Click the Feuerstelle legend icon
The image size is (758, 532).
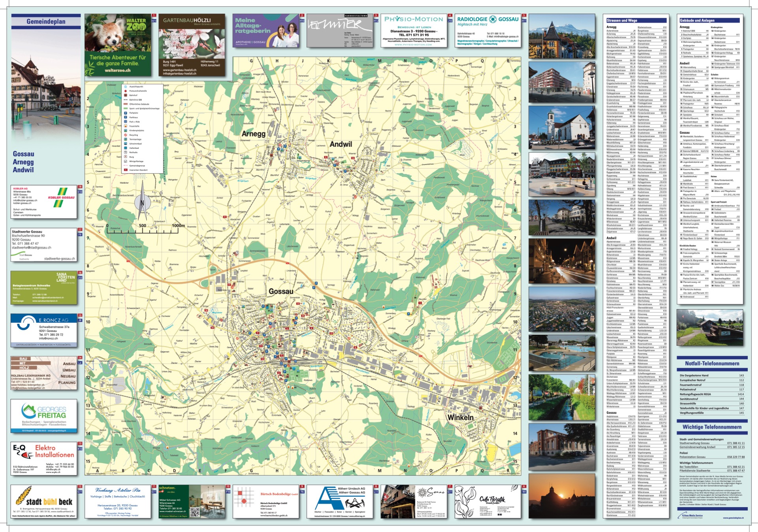point(126,126)
